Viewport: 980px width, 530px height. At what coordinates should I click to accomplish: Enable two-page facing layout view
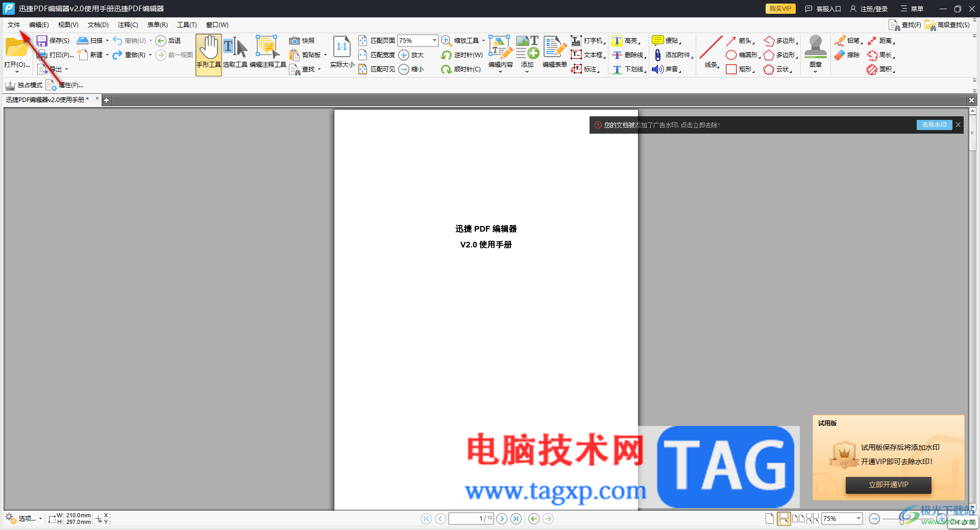pyautogui.click(x=798, y=519)
